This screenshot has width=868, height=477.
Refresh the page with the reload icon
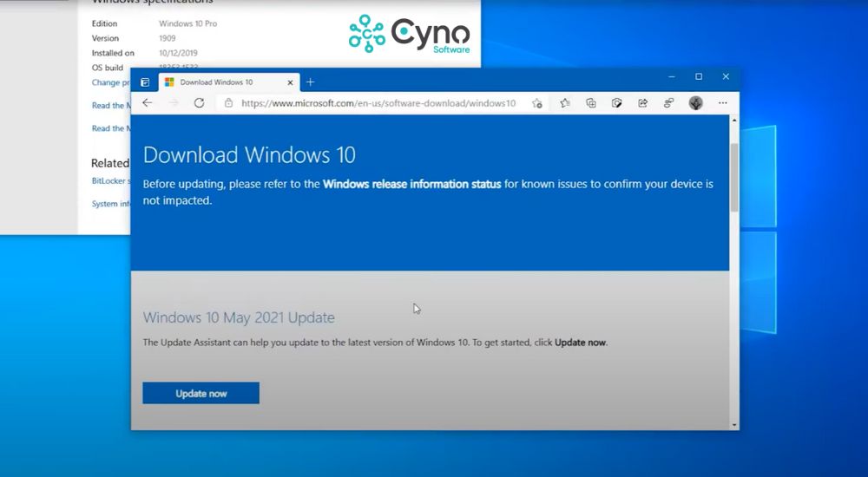200,103
